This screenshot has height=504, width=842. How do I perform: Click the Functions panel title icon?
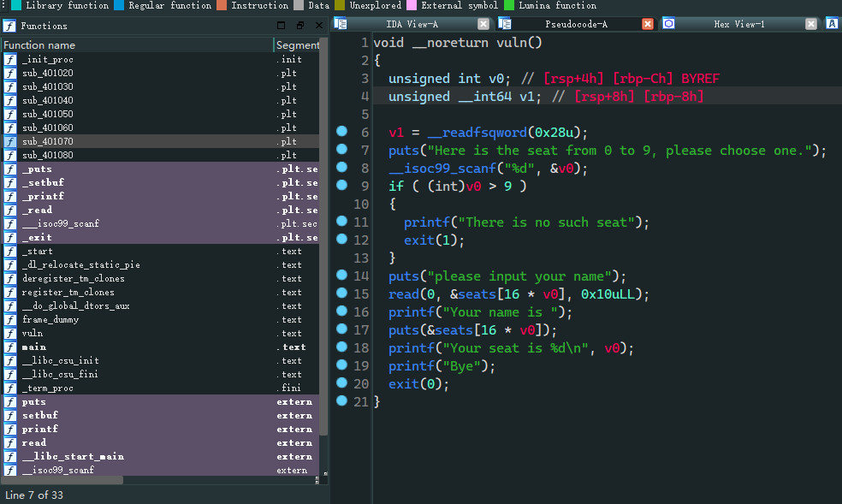9,26
